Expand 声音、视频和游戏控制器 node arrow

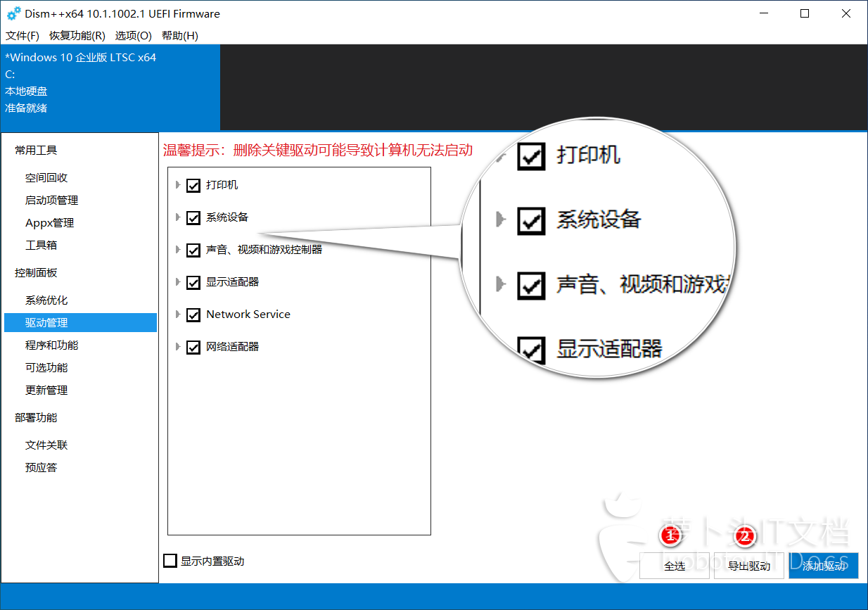pos(178,250)
